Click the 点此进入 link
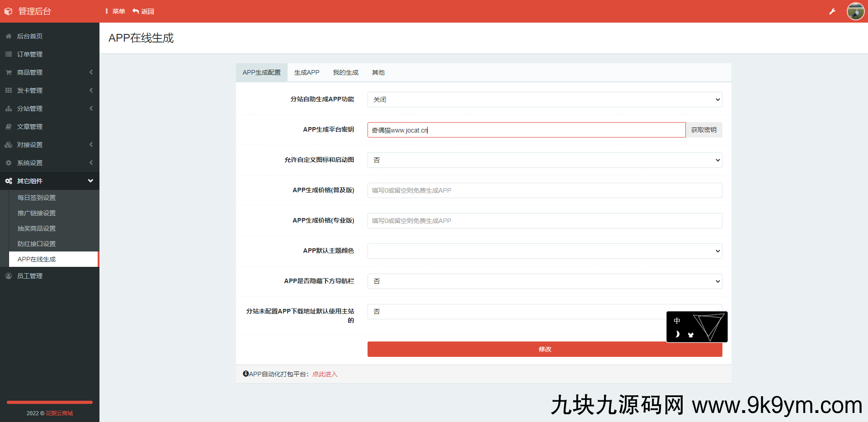868x422 pixels. (325, 374)
